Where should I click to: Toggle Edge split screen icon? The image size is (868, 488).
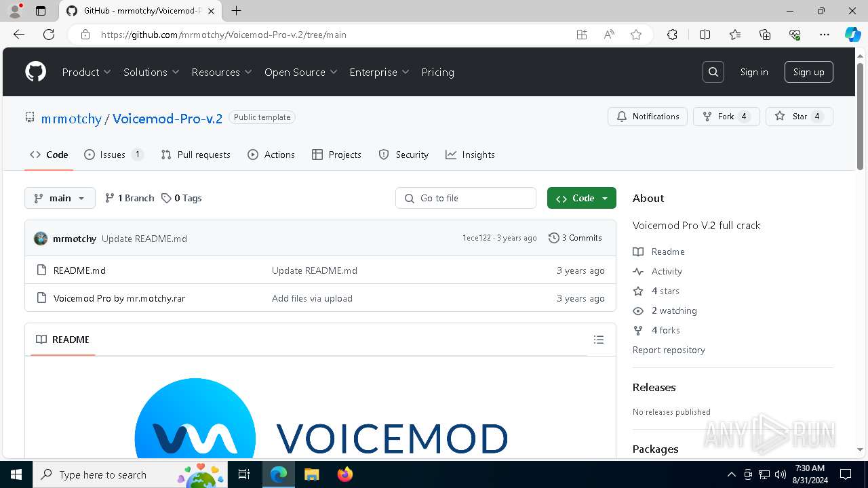click(x=705, y=35)
